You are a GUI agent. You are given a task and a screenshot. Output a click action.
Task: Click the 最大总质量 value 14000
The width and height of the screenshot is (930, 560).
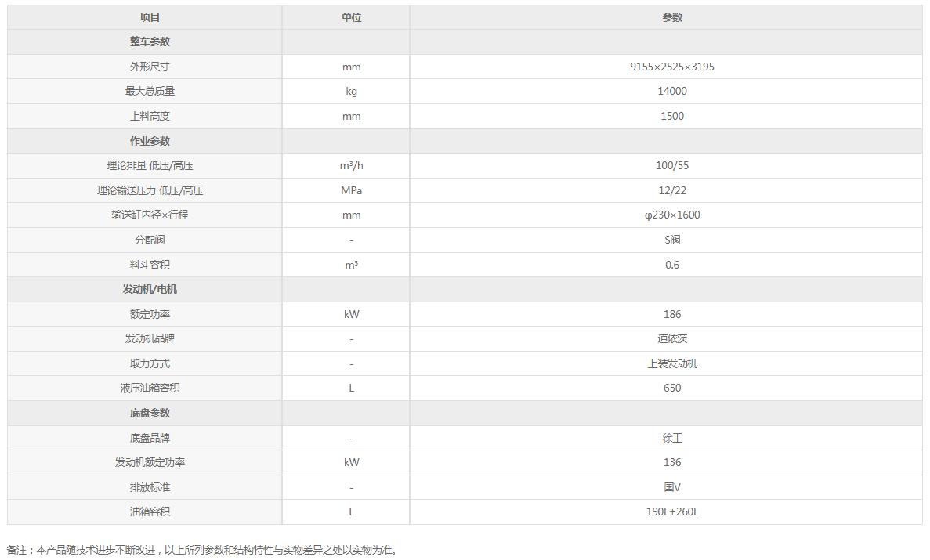pyautogui.click(x=672, y=92)
